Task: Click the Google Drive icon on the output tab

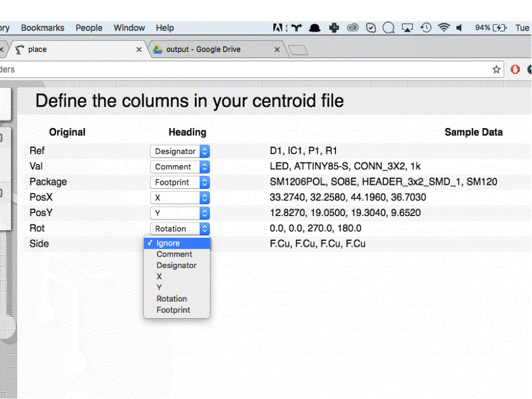Action: click(157, 50)
